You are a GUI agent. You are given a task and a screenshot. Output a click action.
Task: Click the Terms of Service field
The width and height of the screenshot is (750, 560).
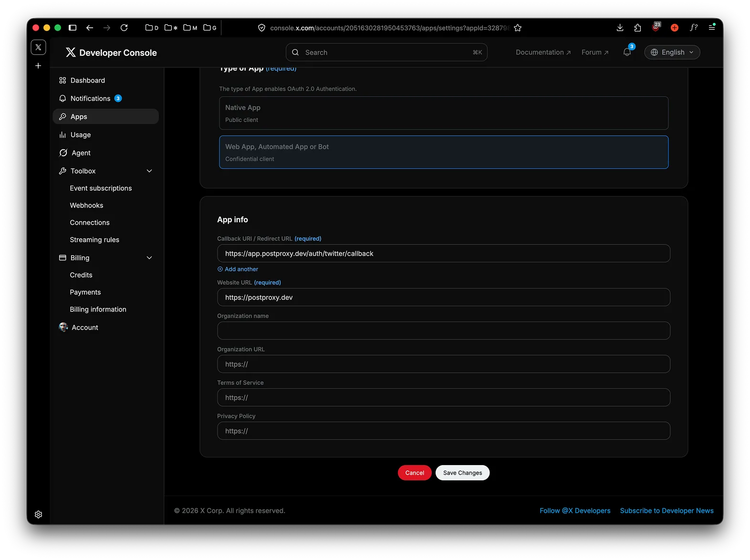point(444,397)
